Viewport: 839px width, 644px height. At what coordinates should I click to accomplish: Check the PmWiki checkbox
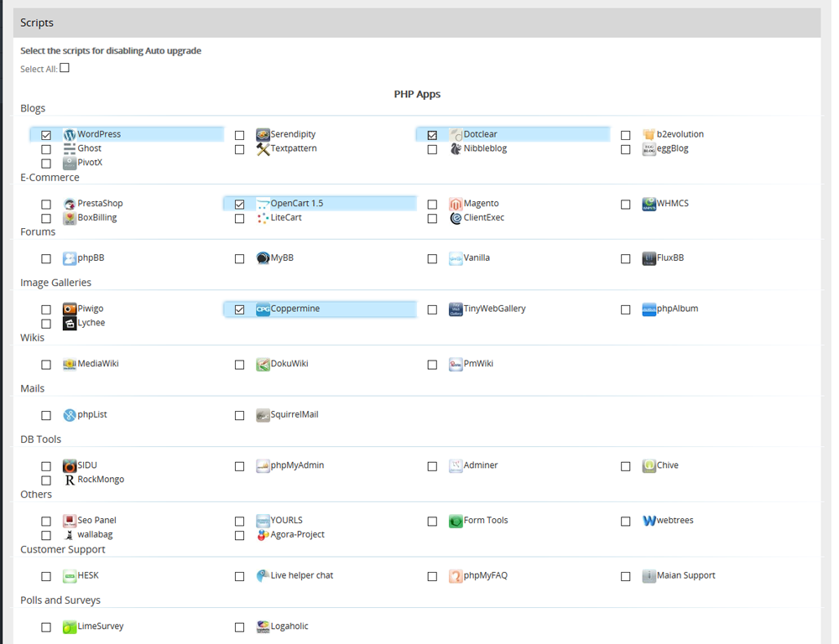432,365
